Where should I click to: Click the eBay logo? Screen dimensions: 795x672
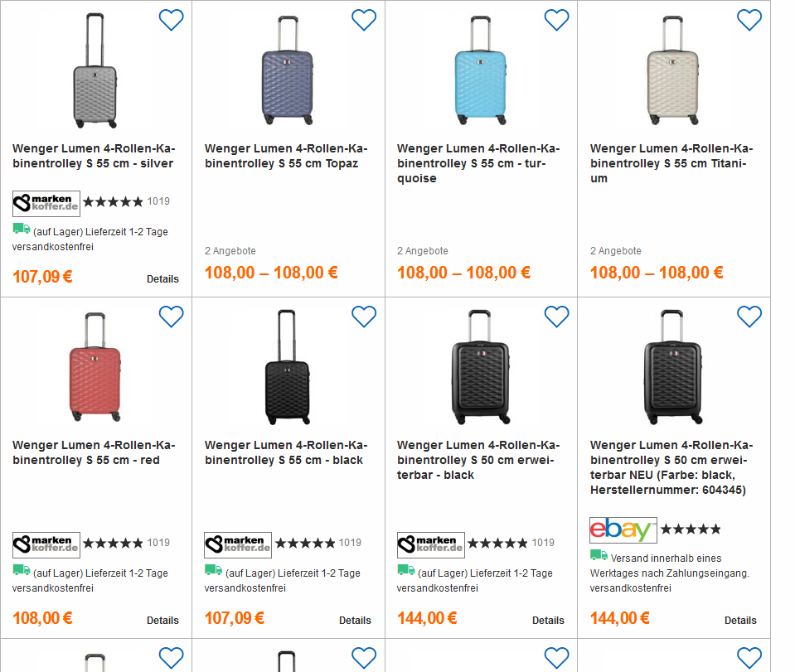pyautogui.click(x=623, y=529)
